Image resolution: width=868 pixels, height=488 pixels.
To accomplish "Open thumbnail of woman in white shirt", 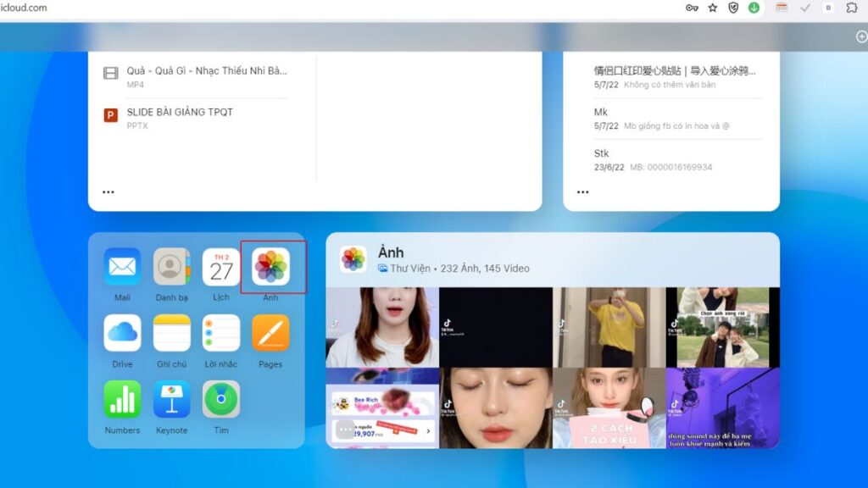I will [x=382, y=328].
